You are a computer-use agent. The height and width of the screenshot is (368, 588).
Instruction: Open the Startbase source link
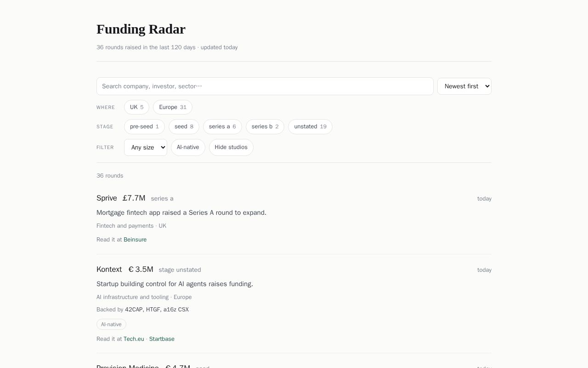(x=162, y=339)
